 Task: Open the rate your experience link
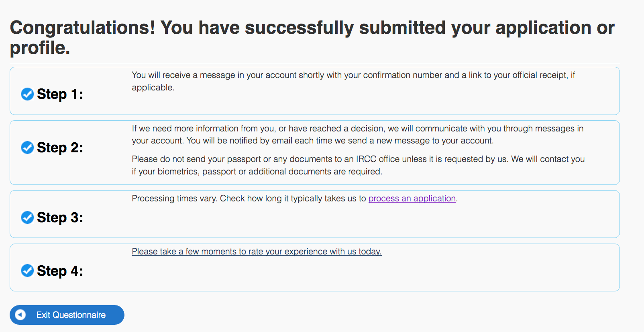pyautogui.click(x=257, y=252)
